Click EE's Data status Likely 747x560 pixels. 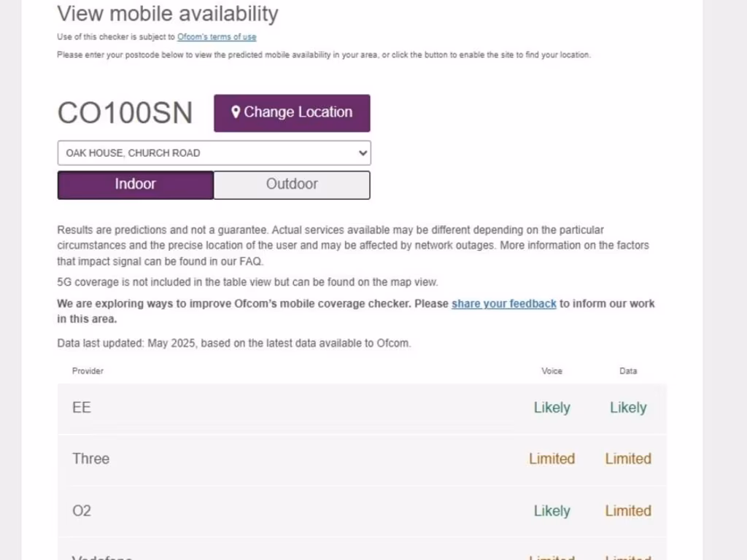(x=628, y=408)
